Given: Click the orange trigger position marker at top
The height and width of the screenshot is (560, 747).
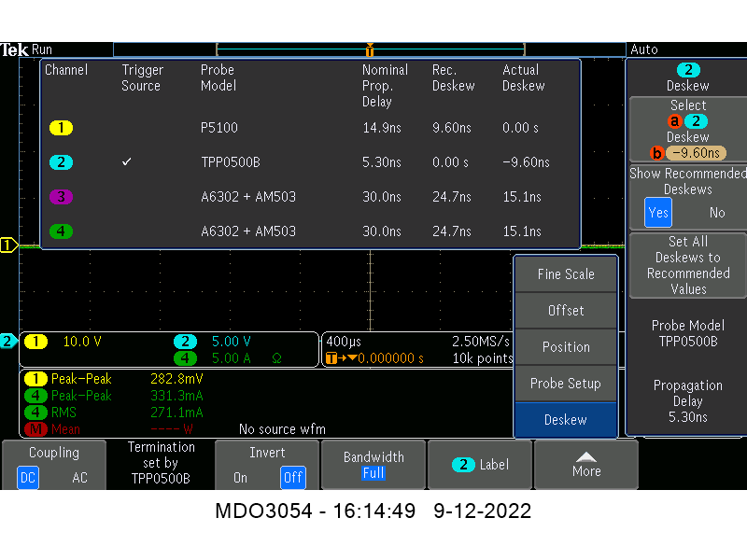Looking at the screenshot, I should 370,50.
